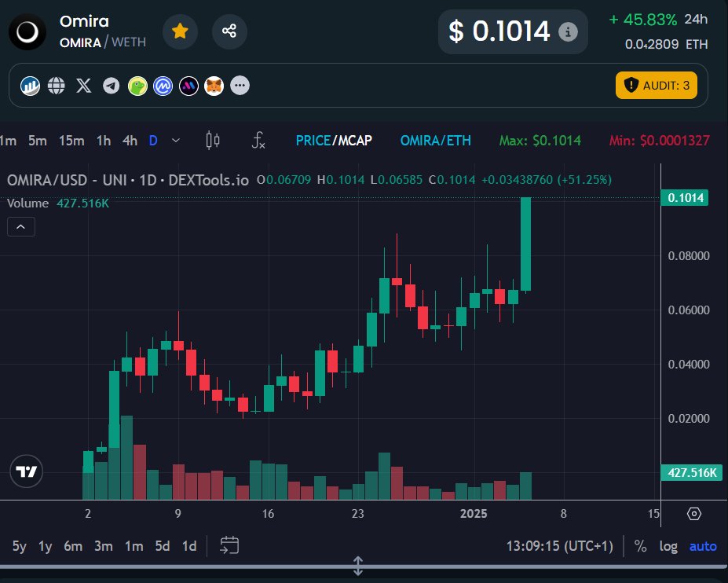Add Omira to favorites with star
This screenshot has height=583, width=728.
[180, 31]
